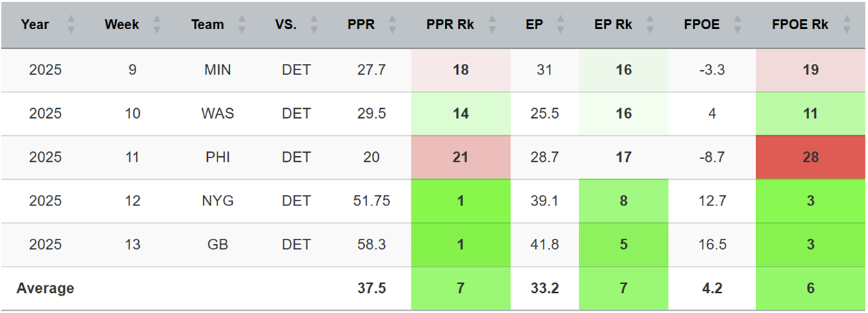Click the red FPOE Rk cell showing 28
Image resolution: width=868 pixels, height=313 pixels.
pos(810,158)
